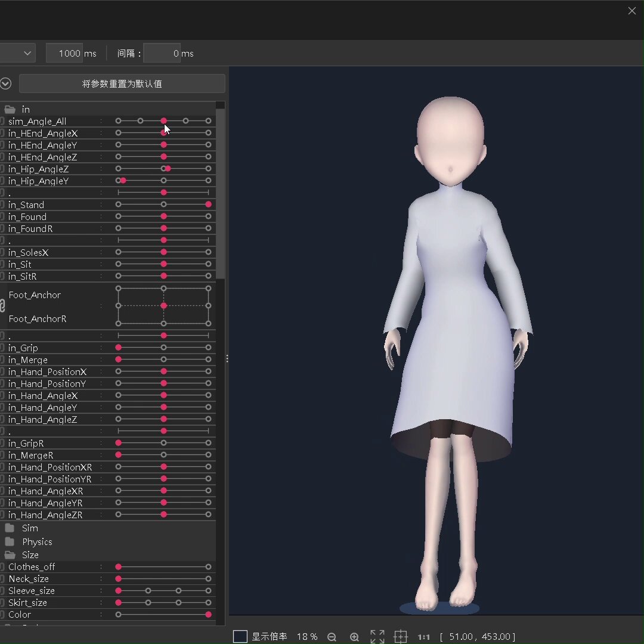Reset zoom with the 1:1 icon

tap(424, 637)
